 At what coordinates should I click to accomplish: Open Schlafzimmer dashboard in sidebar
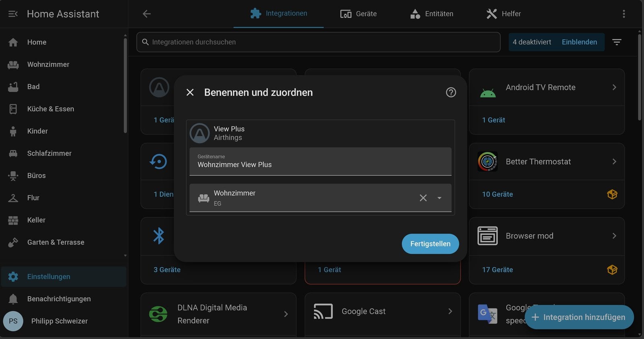64,153
